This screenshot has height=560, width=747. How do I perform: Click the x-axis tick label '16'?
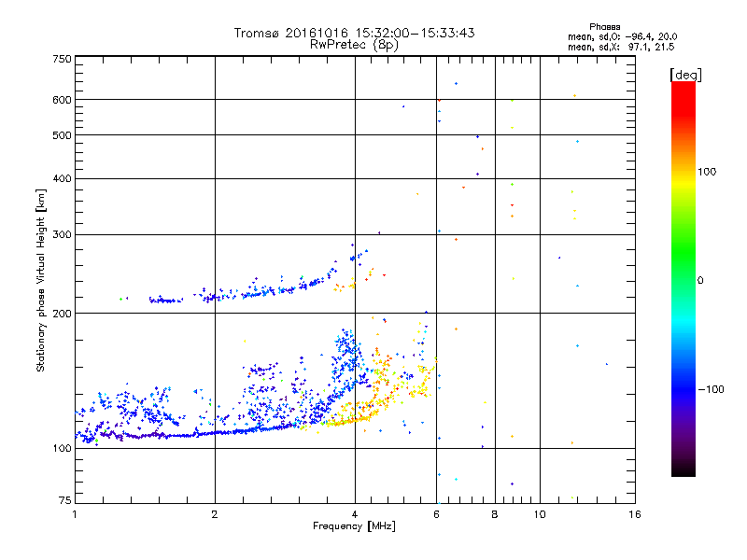click(635, 514)
